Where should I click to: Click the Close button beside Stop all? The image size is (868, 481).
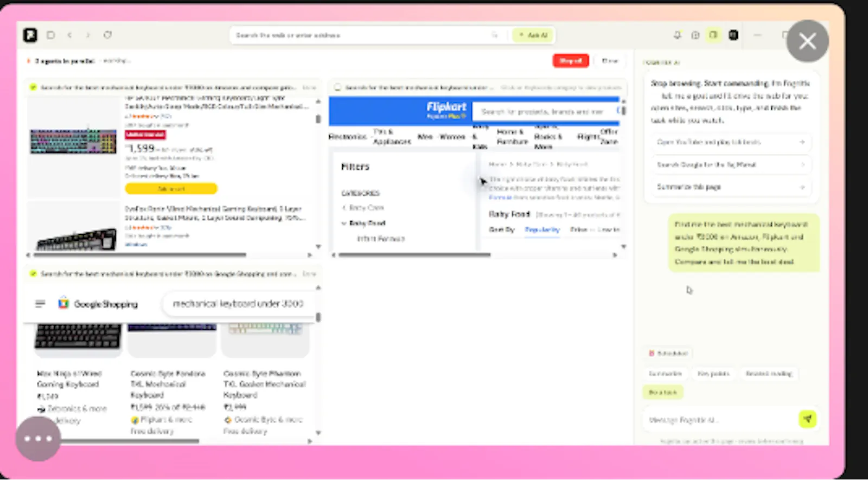pyautogui.click(x=610, y=61)
